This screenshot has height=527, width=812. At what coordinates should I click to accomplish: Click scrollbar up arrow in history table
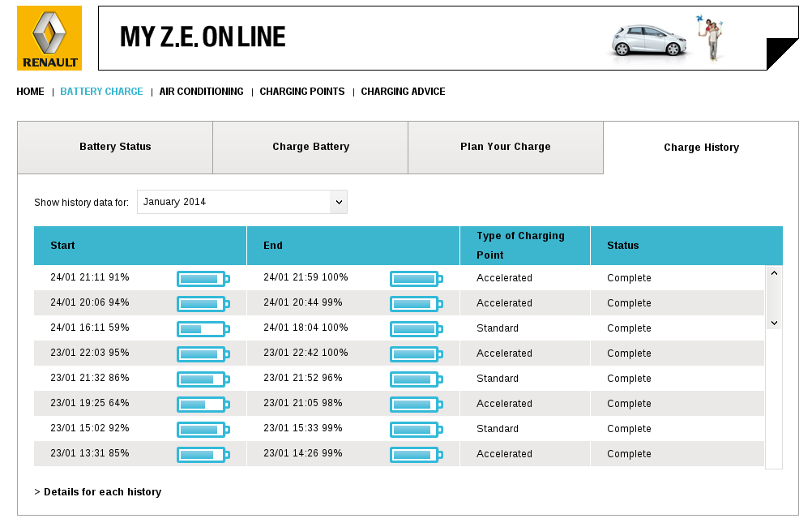point(774,273)
